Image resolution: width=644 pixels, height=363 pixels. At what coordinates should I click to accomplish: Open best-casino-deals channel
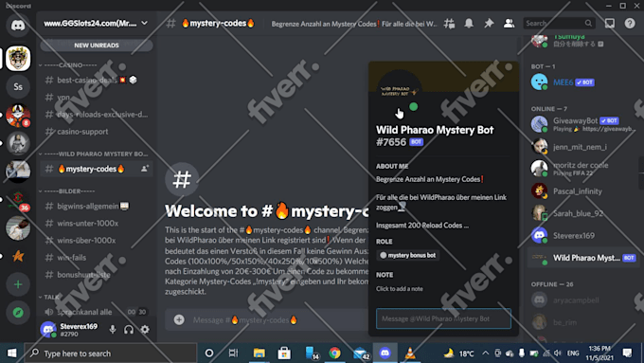97,80
